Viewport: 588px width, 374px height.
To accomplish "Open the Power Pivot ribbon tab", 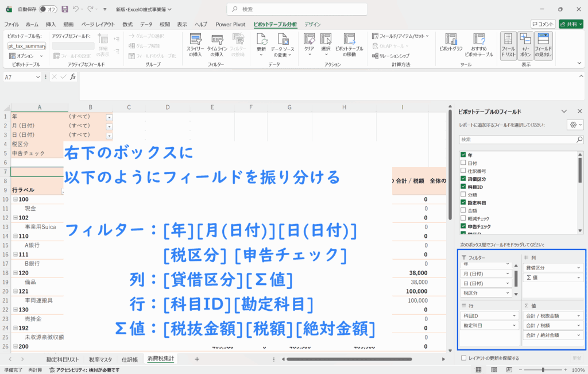I will [x=230, y=24].
